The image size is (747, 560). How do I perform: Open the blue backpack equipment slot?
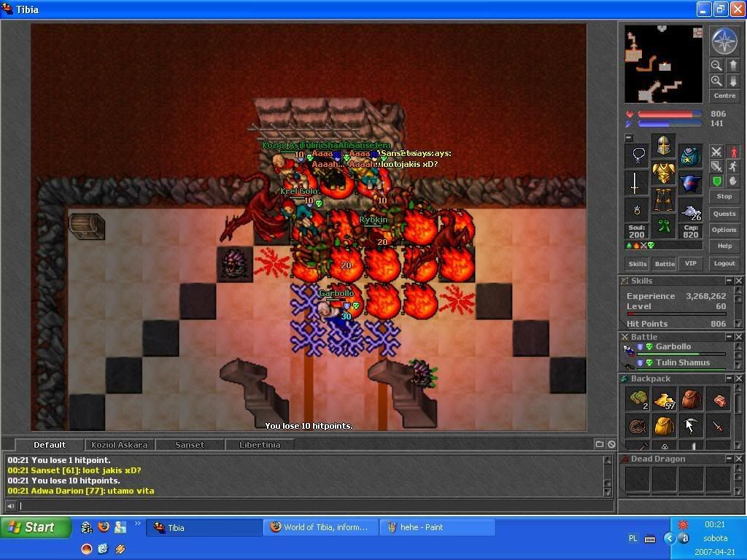[x=690, y=156]
